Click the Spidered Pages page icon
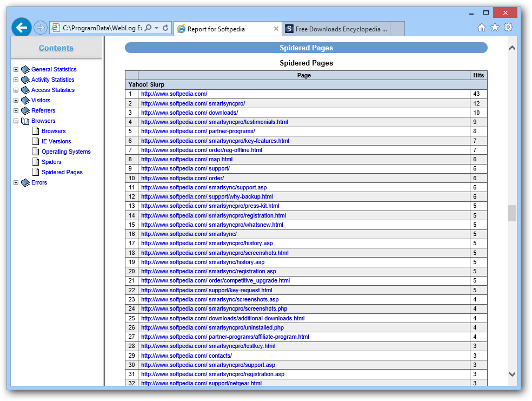The image size is (532, 401). click(x=36, y=172)
